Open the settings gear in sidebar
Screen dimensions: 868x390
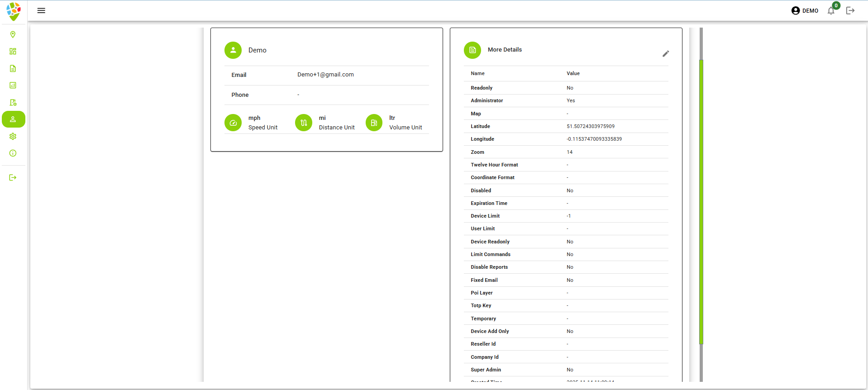point(13,136)
